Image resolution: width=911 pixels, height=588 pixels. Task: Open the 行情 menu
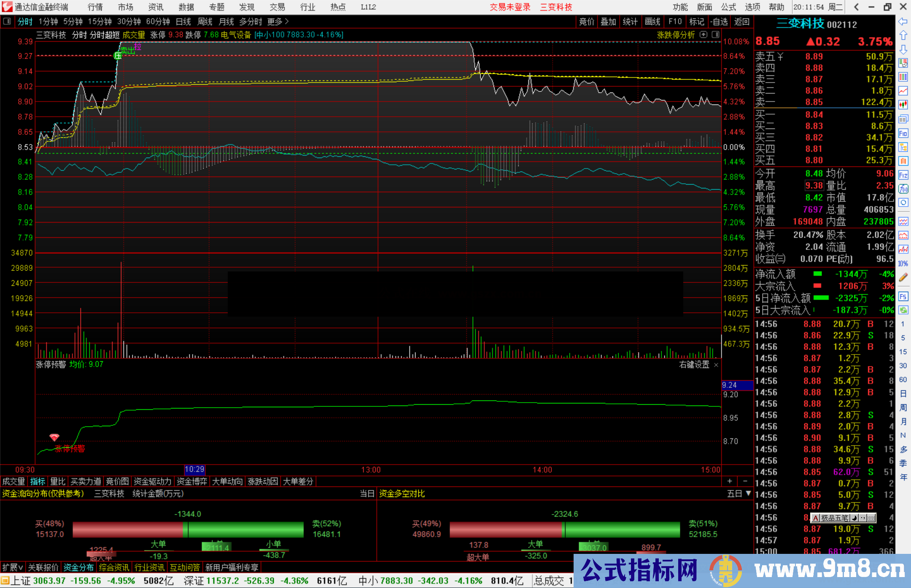(x=95, y=7)
